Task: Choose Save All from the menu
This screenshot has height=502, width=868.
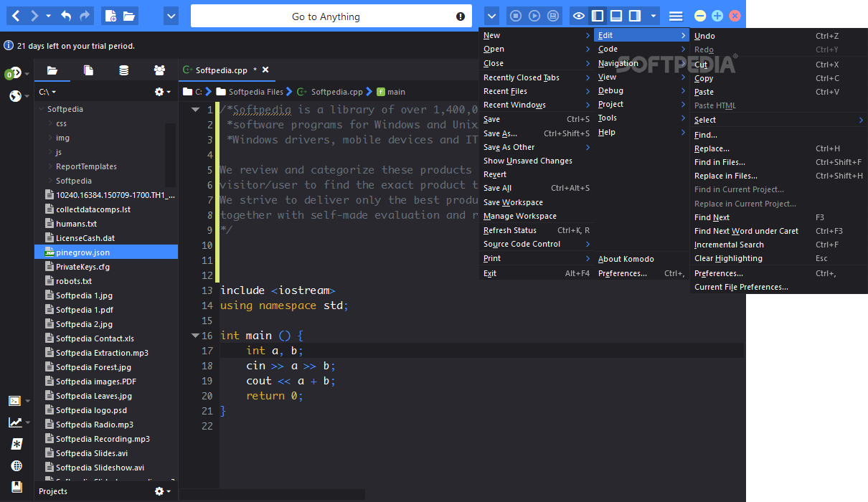Action: (x=537, y=188)
